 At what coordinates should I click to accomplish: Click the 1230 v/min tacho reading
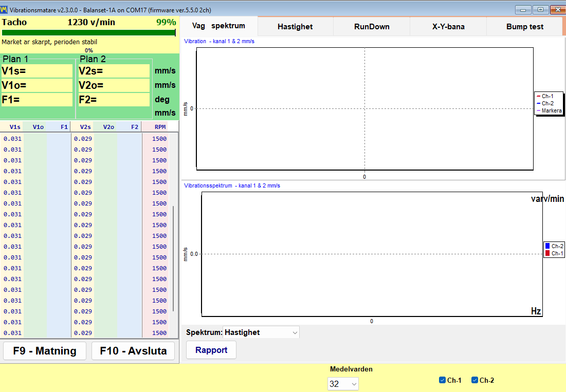[x=92, y=23]
